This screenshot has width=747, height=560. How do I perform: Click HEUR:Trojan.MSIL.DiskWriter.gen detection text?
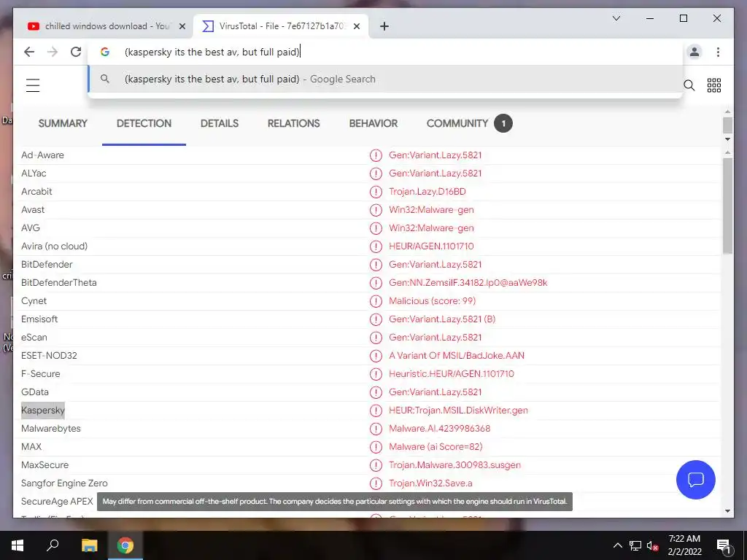coord(458,411)
